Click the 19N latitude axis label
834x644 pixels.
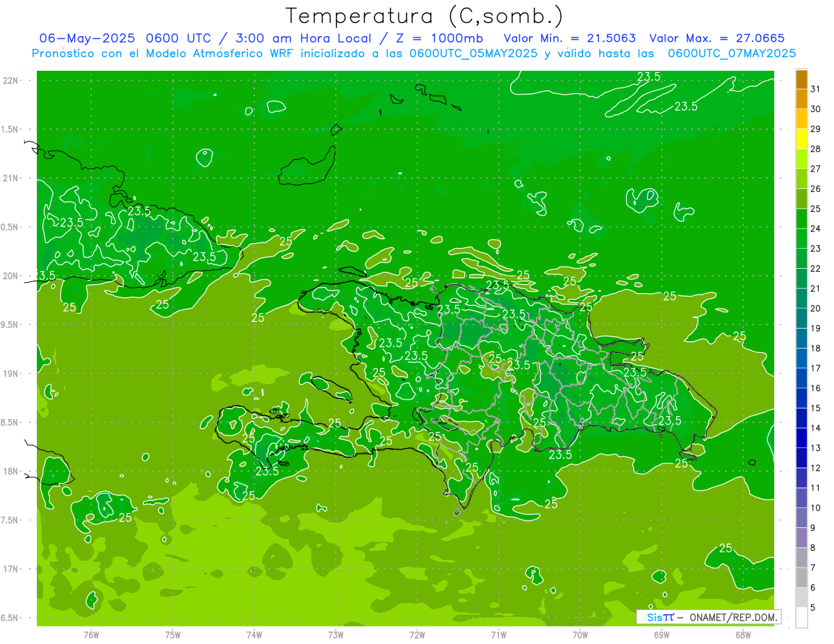[10, 374]
